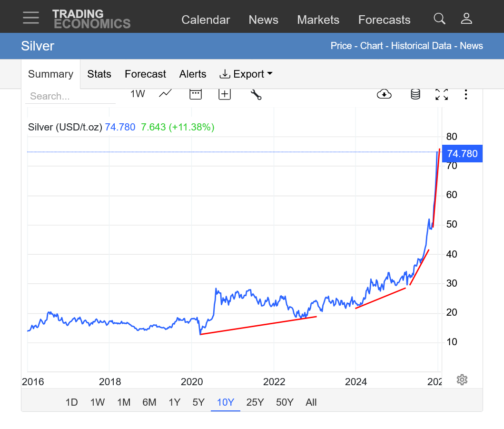Open the three-dot more options menu
This screenshot has height=429, width=504.
tap(466, 94)
